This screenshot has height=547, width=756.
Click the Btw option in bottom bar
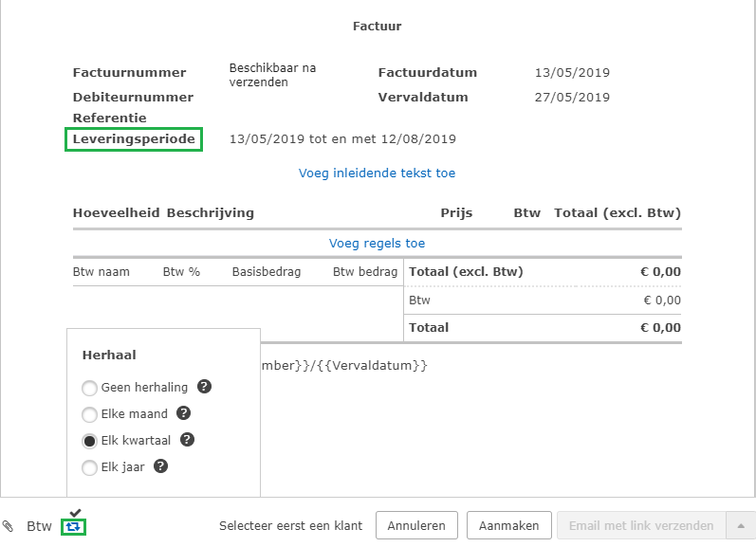pos(39,526)
